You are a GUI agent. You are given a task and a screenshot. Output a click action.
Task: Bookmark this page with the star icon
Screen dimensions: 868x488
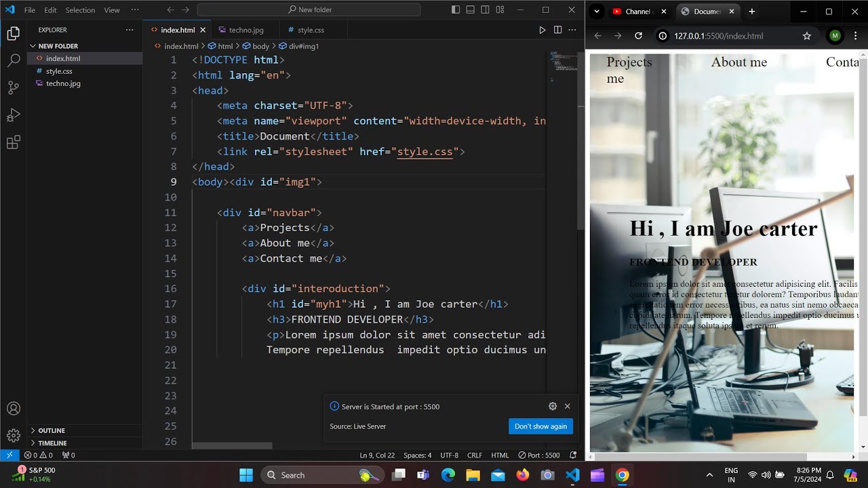pyautogui.click(x=807, y=36)
